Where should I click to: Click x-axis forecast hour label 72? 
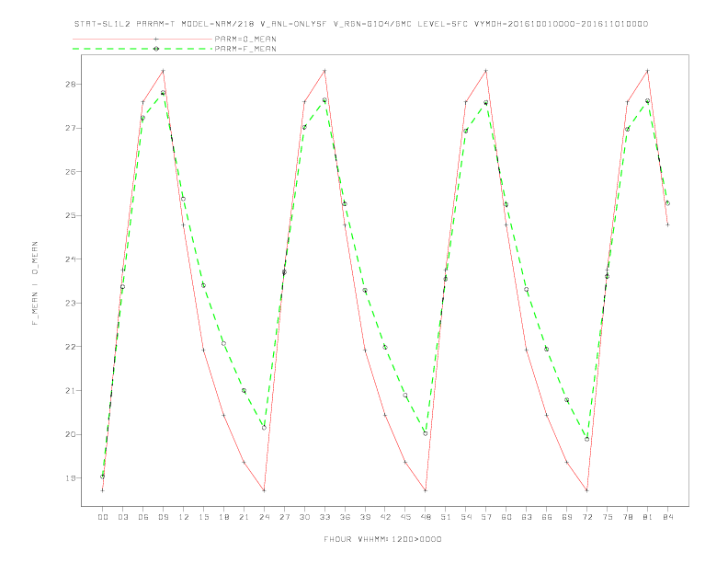[587, 517]
